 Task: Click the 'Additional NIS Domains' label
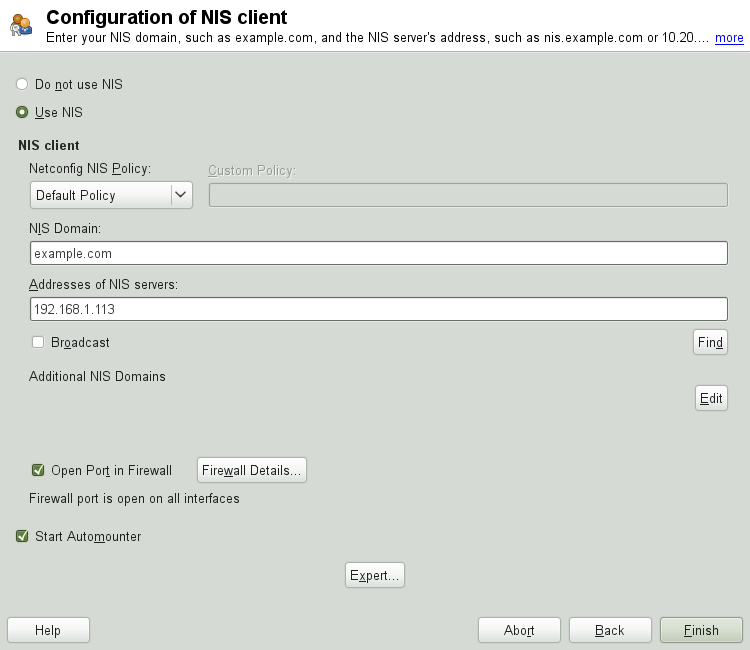tap(97, 376)
